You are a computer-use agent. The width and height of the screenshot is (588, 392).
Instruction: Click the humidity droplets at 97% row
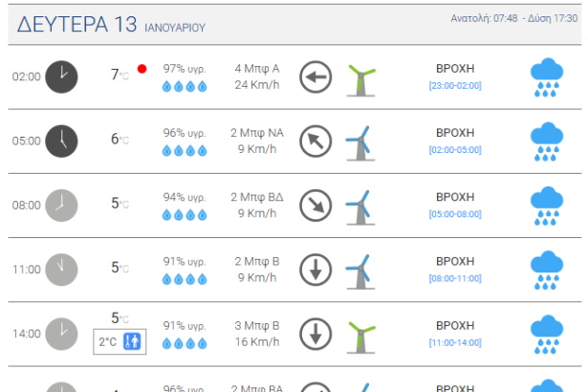click(184, 86)
